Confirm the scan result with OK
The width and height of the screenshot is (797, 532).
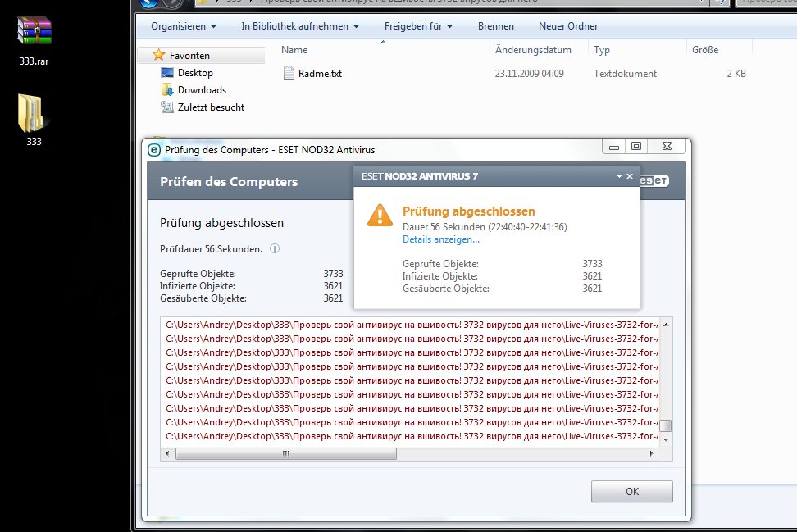tap(632, 491)
